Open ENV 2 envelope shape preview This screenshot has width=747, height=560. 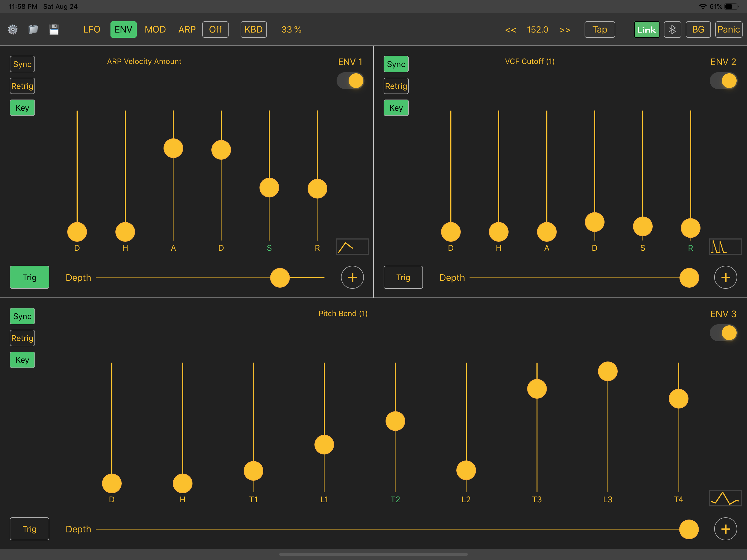tap(725, 247)
